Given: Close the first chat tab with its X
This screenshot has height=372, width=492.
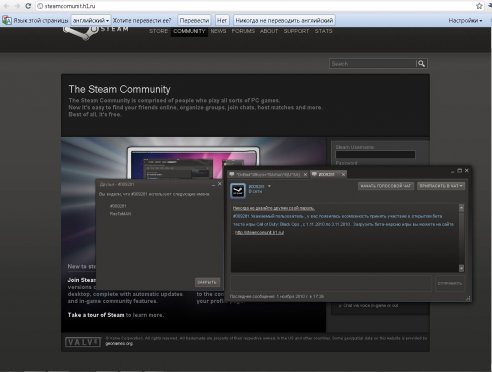Looking at the screenshot, I should (305, 174).
